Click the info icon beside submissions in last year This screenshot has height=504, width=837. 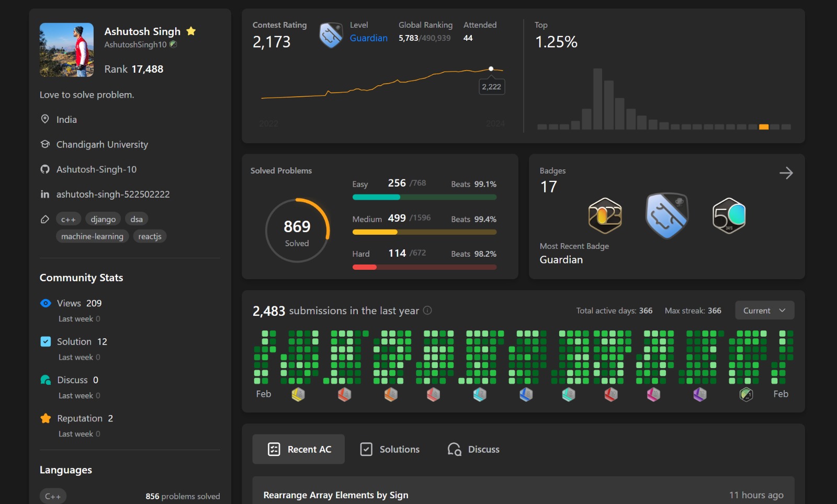(427, 310)
